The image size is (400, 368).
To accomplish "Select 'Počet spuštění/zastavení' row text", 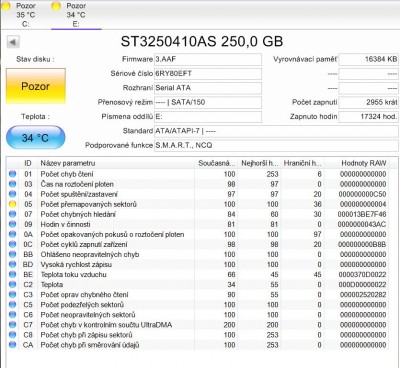I will 79,194.
